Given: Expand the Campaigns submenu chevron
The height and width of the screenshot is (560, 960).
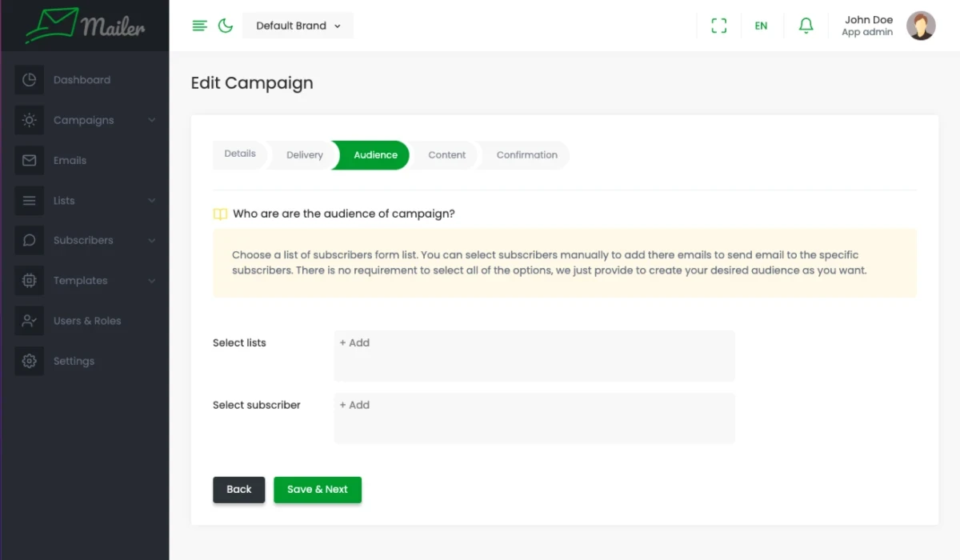Looking at the screenshot, I should (152, 120).
